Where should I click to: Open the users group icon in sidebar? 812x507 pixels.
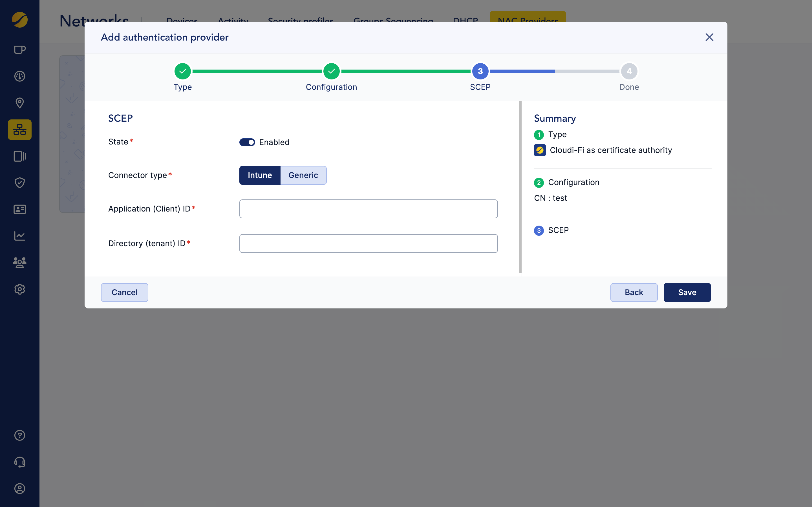19,263
